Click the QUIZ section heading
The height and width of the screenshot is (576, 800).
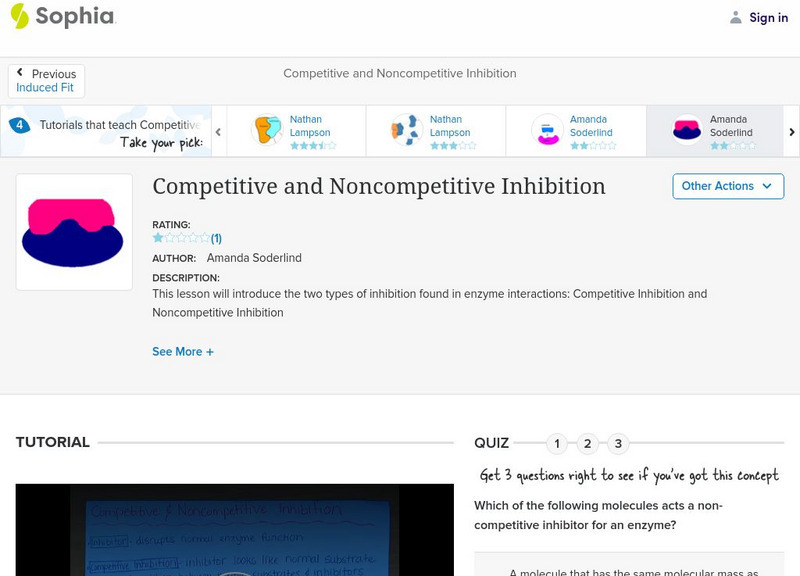click(492, 443)
